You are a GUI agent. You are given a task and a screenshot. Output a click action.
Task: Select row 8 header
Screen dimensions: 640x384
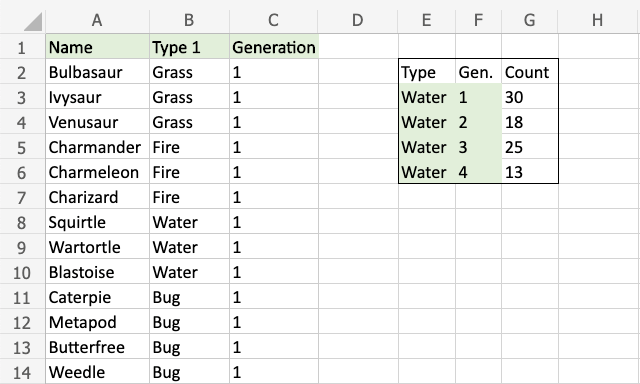pyautogui.click(x=22, y=223)
